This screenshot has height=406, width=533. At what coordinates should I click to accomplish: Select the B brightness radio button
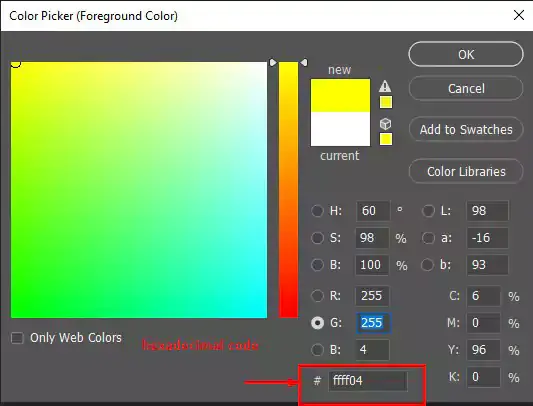(x=317, y=265)
